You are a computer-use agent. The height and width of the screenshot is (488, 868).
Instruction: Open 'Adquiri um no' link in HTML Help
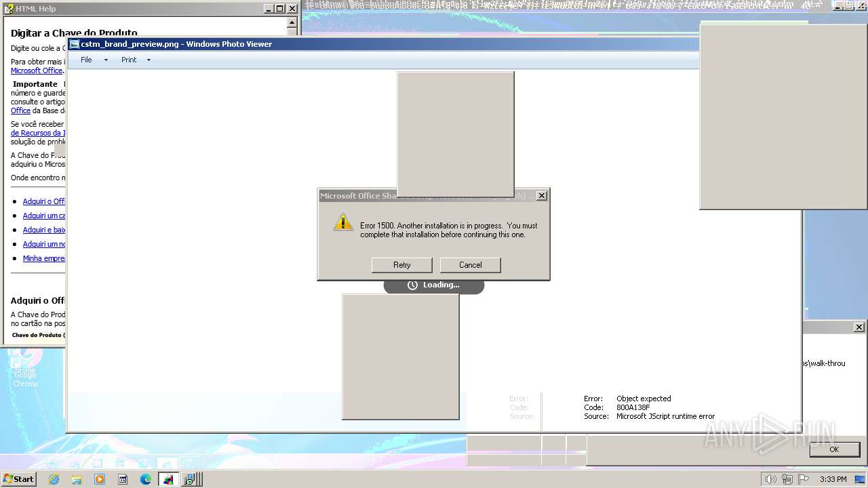44,244
